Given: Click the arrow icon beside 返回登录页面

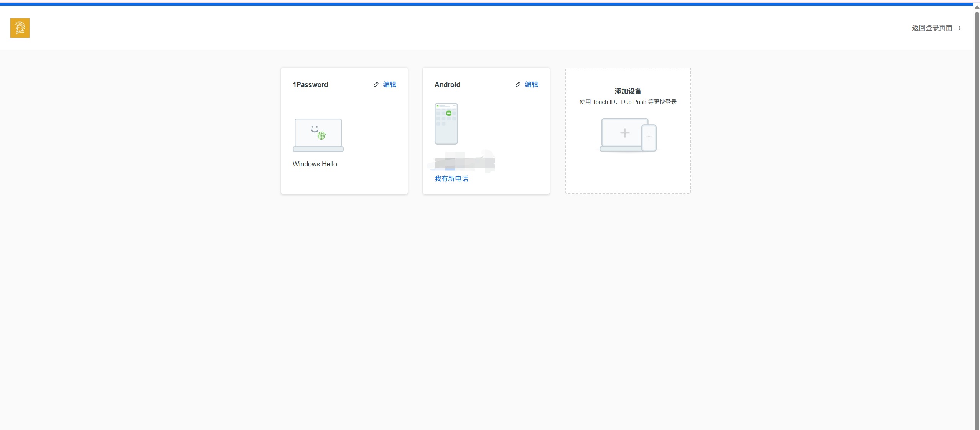Looking at the screenshot, I should click(958, 28).
